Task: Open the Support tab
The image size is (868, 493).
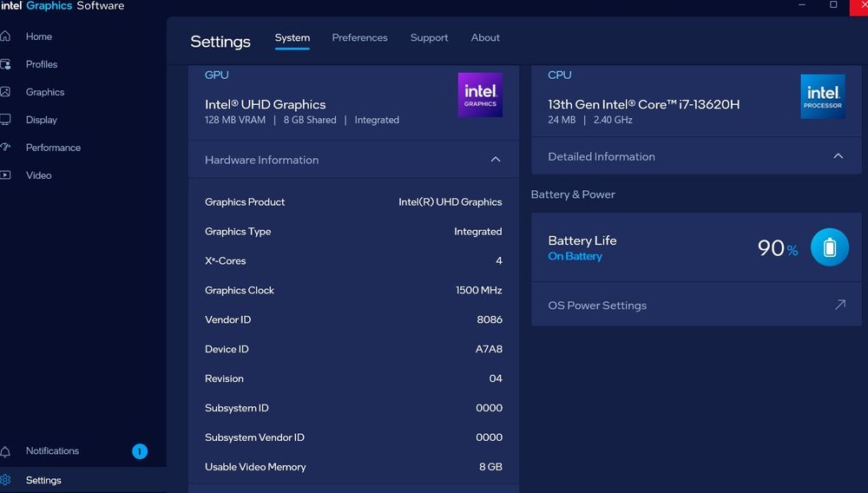Action: pyautogui.click(x=429, y=38)
